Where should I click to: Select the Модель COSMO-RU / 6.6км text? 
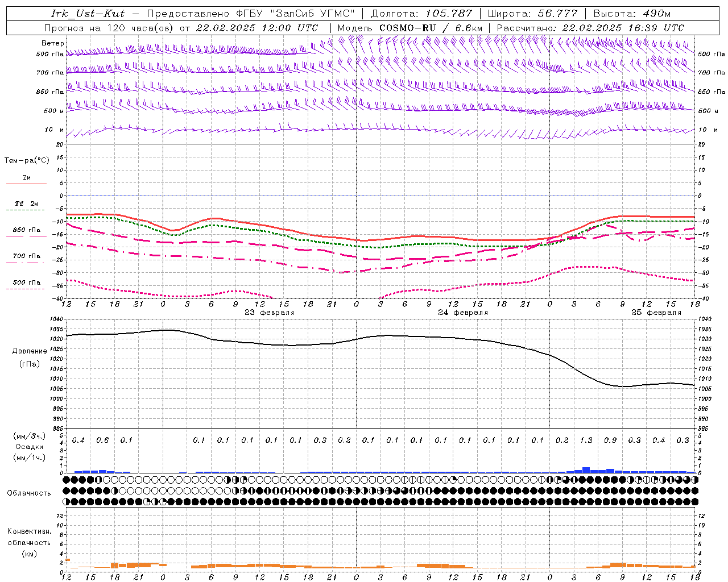tap(410, 28)
